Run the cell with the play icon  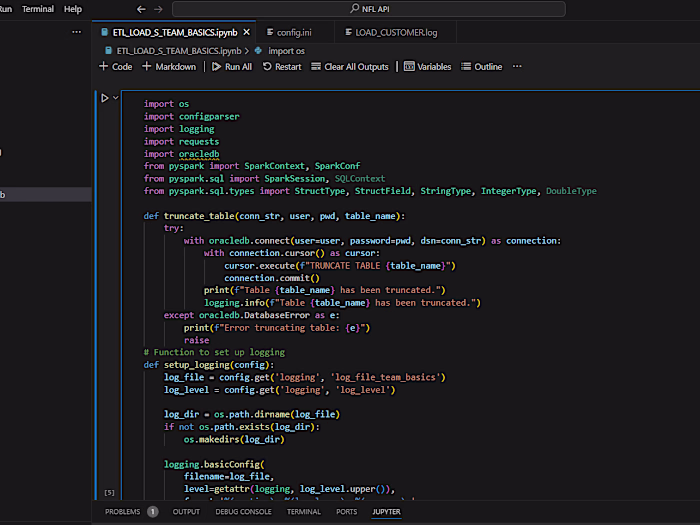coord(104,98)
